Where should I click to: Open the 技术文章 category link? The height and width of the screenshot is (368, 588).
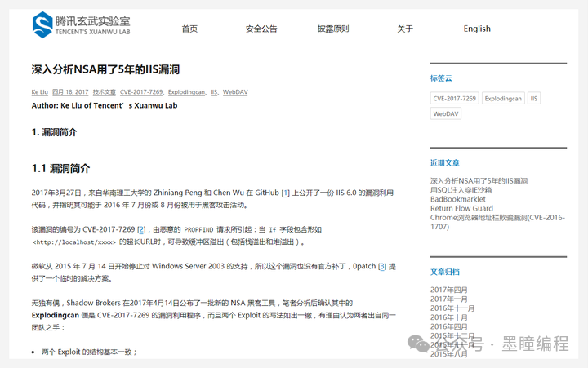[x=104, y=93]
